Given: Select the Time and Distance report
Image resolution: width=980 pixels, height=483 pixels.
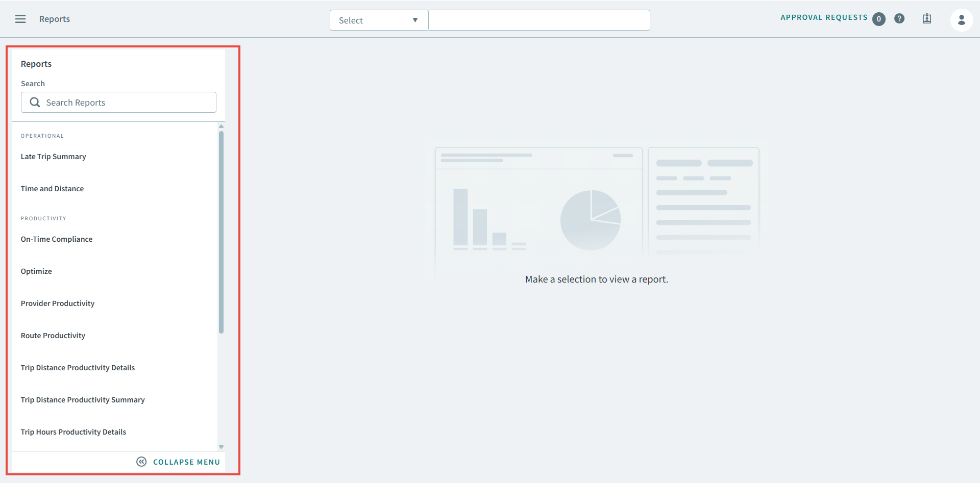Looking at the screenshot, I should [x=52, y=188].
